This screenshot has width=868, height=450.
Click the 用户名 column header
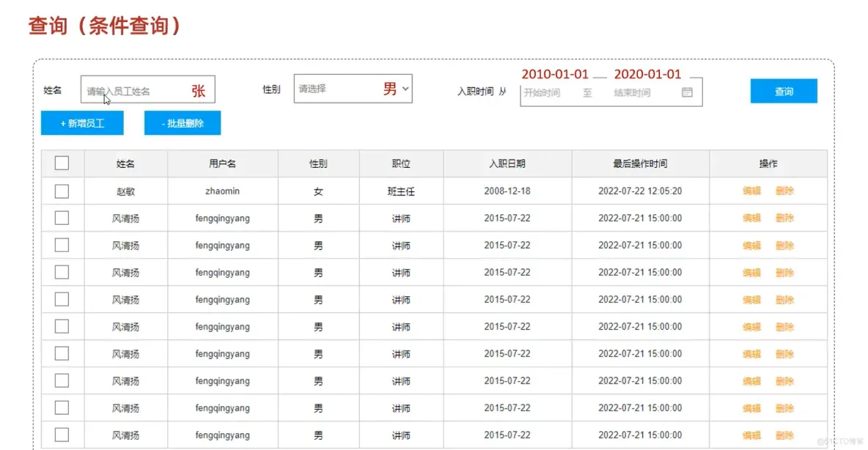(x=223, y=164)
